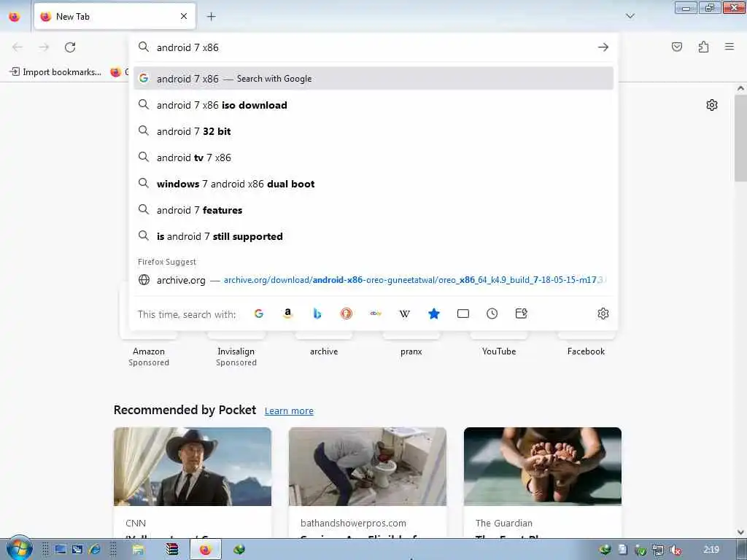
Task: Open CNN Pocket story thumbnail
Action: coord(193,466)
